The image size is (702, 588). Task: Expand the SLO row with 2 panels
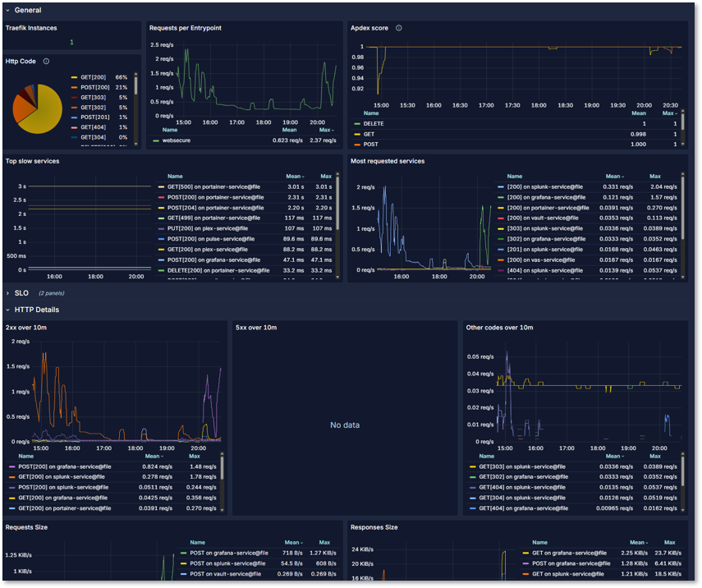(22, 292)
